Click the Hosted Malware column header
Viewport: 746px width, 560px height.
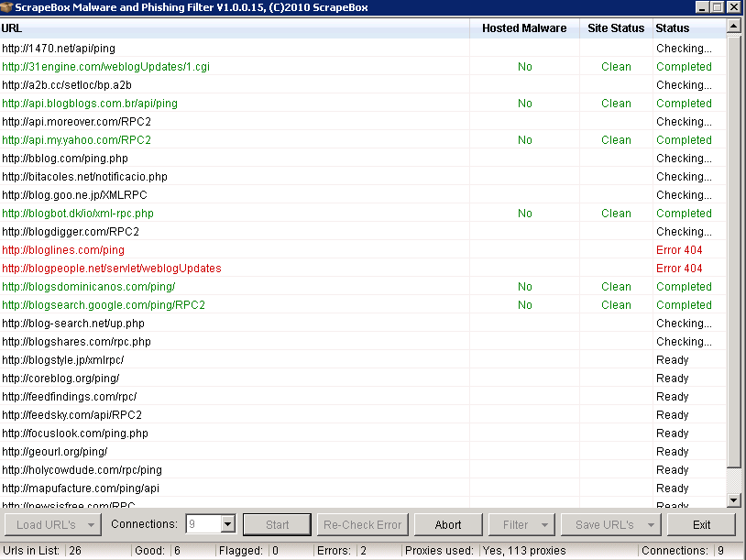tap(524, 27)
